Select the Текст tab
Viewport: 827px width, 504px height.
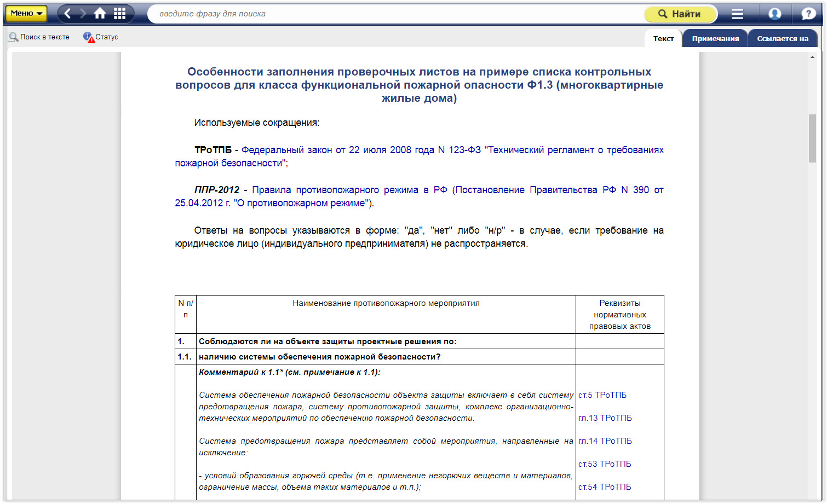point(663,39)
